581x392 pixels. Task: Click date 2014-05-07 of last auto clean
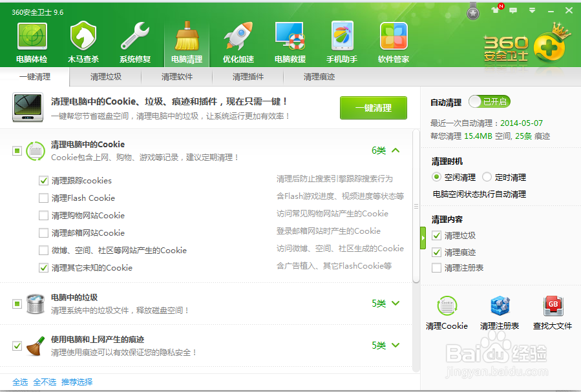(522, 123)
